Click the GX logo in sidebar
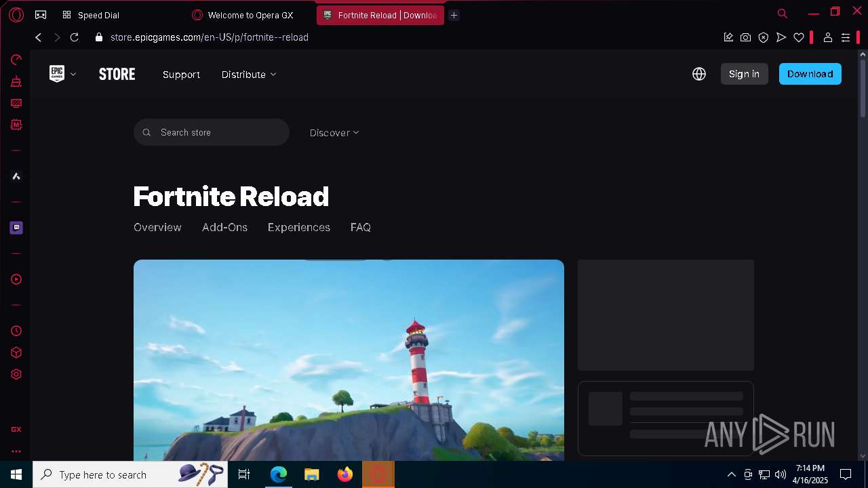 point(16,430)
